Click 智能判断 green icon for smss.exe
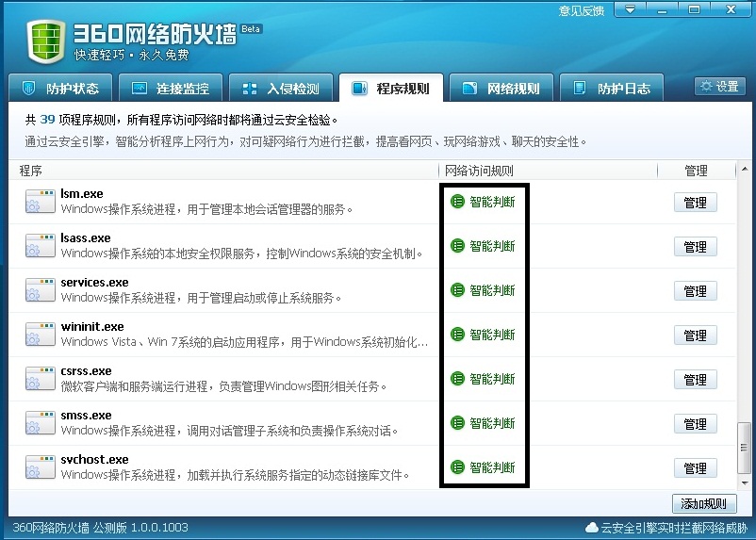Screen dimensions: 756x540 tap(457, 423)
